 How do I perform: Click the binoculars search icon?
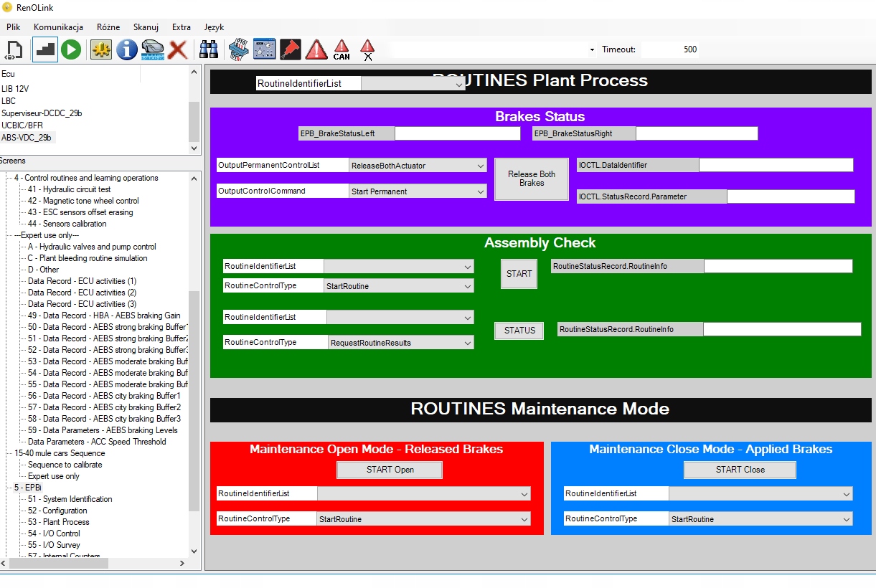pyautogui.click(x=209, y=49)
